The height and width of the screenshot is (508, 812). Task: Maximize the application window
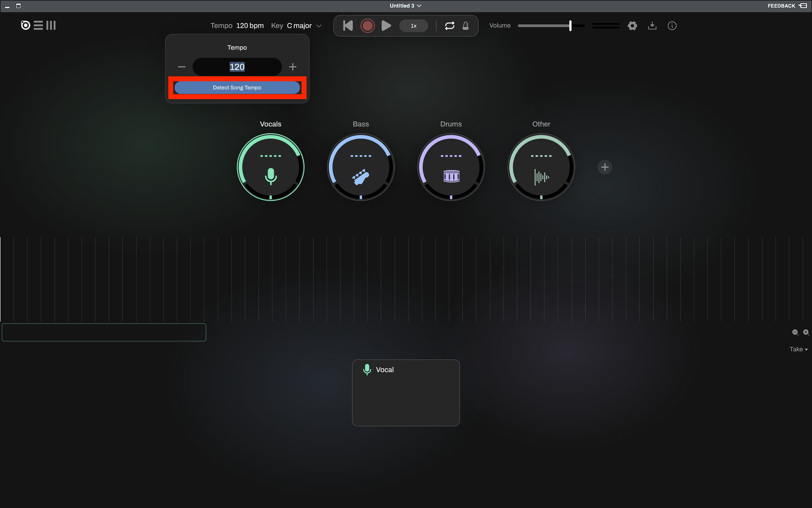point(18,6)
